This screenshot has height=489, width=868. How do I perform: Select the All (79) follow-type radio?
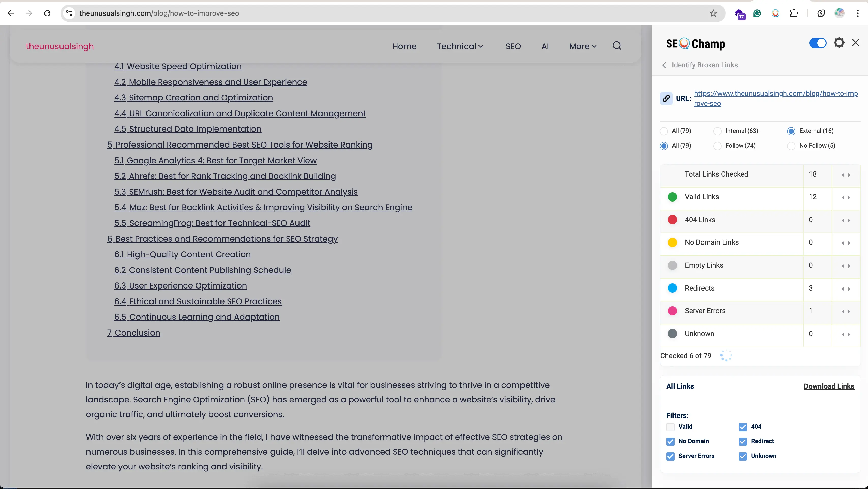[x=664, y=146]
